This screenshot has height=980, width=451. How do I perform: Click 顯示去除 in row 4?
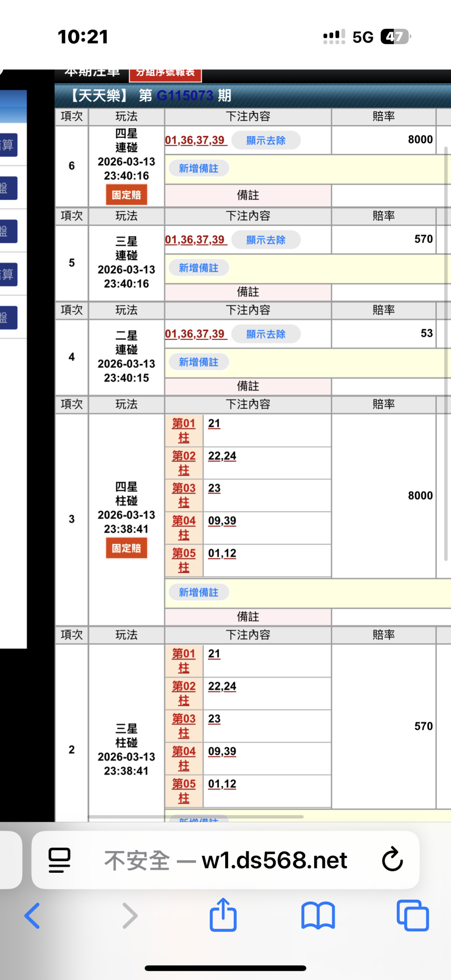pos(266,334)
